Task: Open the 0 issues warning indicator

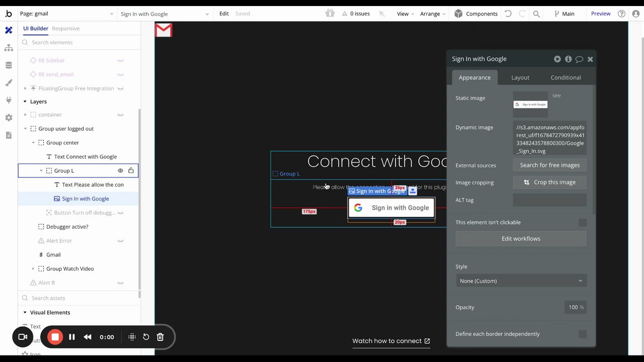Action: (356, 14)
